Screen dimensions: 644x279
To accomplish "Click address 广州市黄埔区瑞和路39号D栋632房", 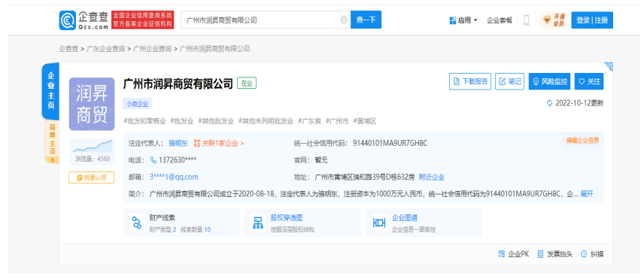I will coord(365,177).
